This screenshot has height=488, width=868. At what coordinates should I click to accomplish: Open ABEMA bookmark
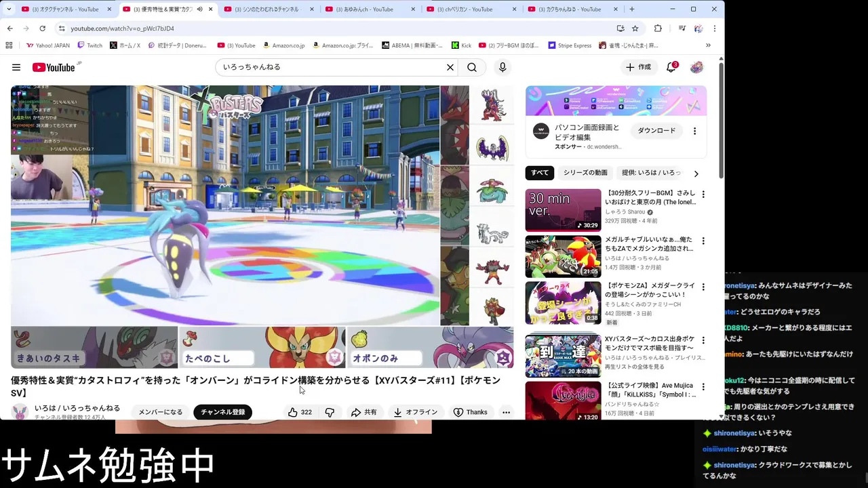click(412, 45)
